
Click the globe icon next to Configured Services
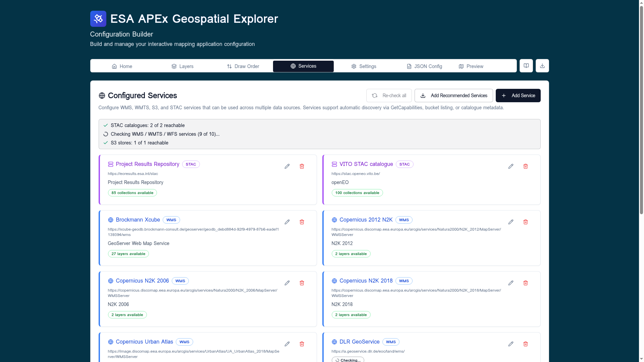pyautogui.click(x=102, y=96)
